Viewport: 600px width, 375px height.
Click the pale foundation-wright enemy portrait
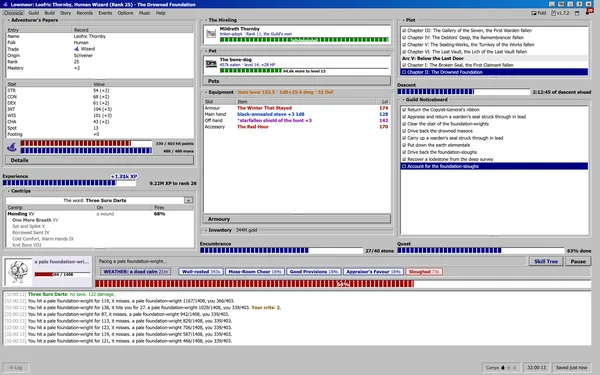18,272
